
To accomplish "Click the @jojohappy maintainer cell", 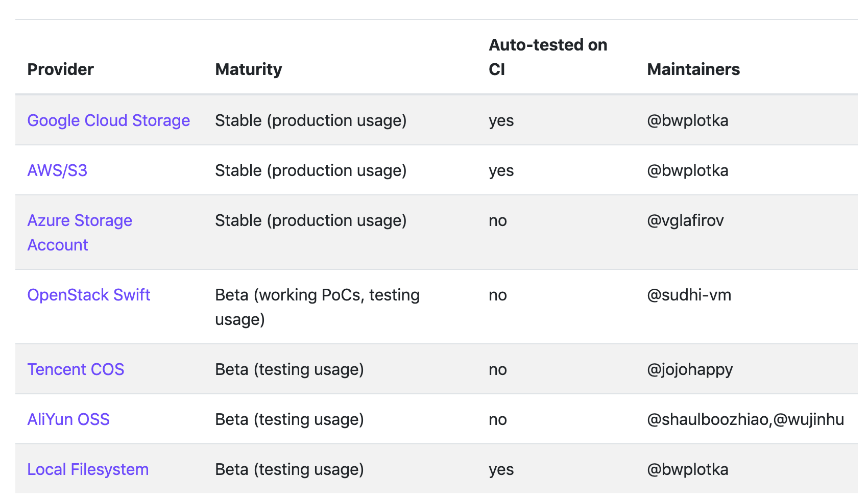I will 689,369.
